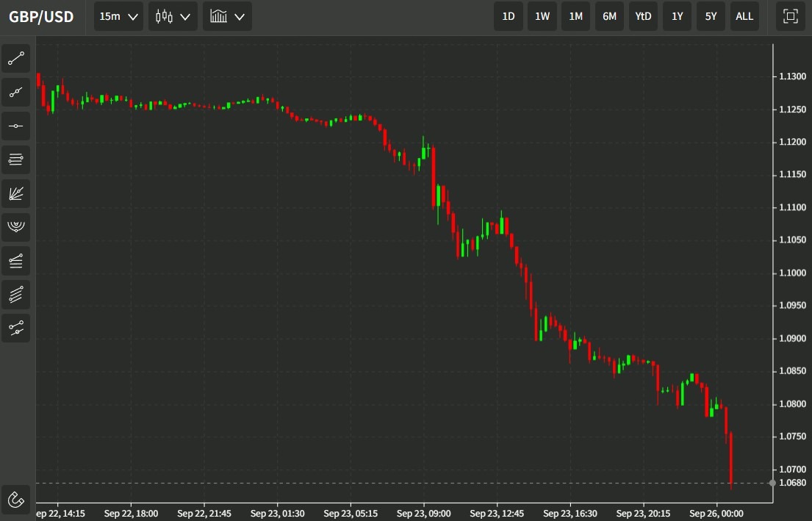Click the Sep 23, 12:45 time label
The height and width of the screenshot is (521, 812).
pos(497,514)
